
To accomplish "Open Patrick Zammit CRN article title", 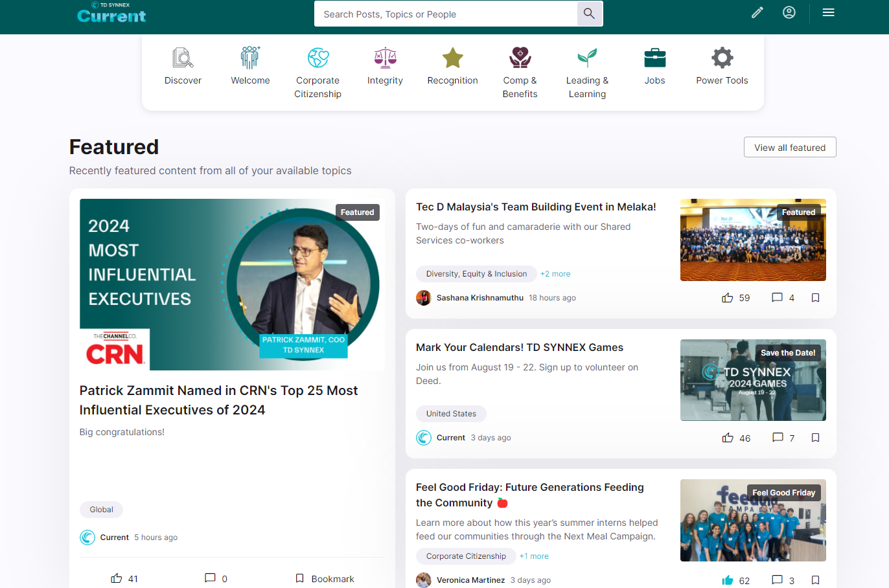I will click(218, 400).
